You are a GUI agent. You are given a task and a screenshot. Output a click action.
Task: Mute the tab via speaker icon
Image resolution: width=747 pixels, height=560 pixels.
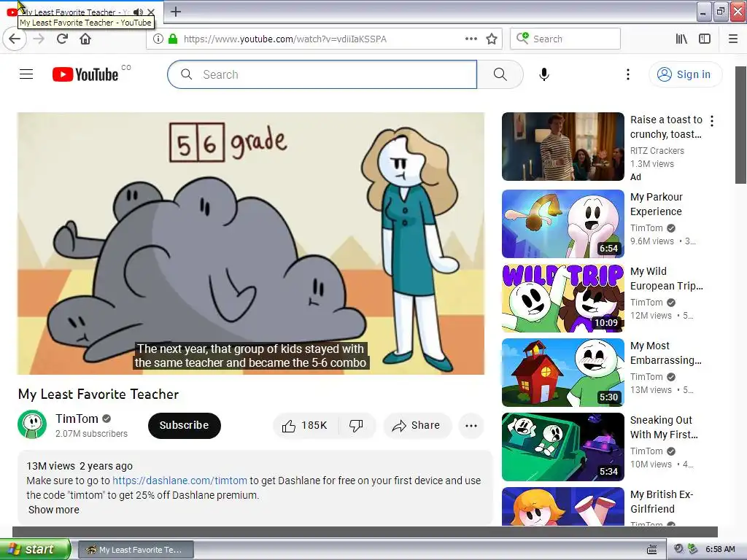coord(138,12)
